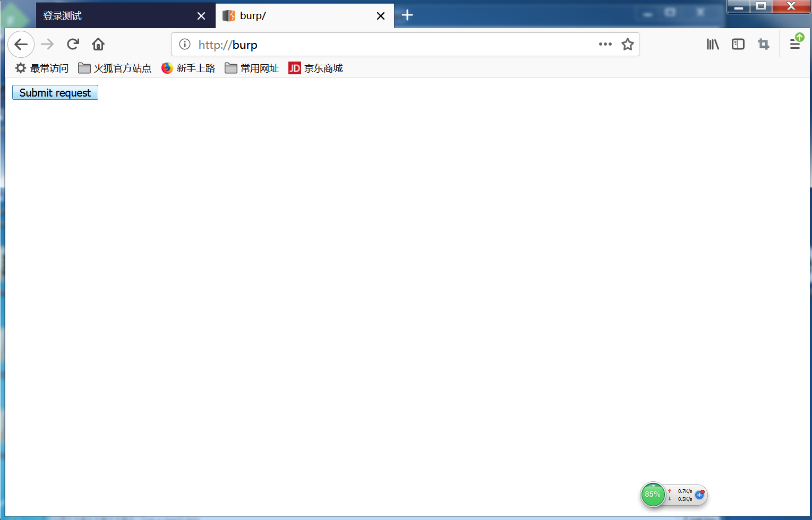Open page actions three-dot menu
The height and width of the screenshot is (520, 812).
pyautogui.click(x=605, y=45)
